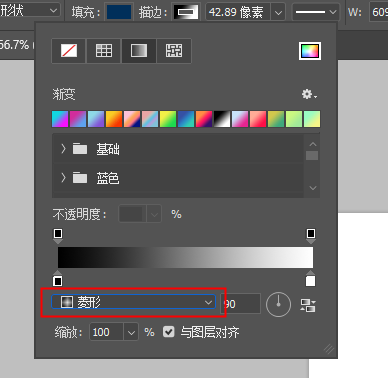
Task: Toggle the 与图层对齐 checkbox
Action: click(169, 332)
